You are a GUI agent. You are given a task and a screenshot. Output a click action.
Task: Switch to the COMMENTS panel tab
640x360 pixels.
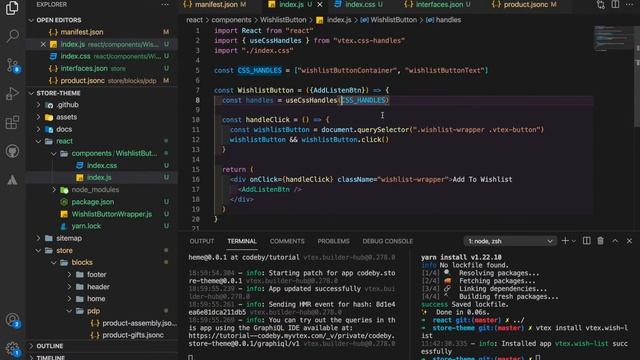point(287,241)
